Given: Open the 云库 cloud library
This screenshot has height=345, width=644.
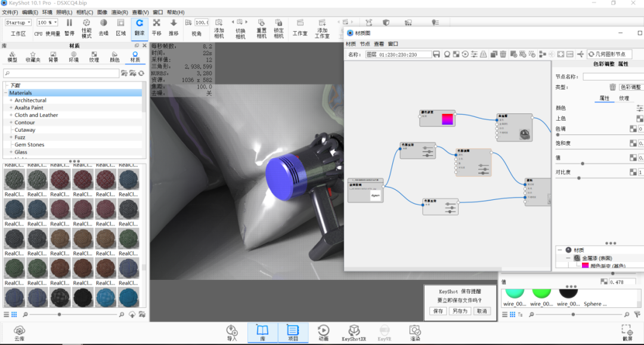Looking at the screenshot, I should (19, 333).
